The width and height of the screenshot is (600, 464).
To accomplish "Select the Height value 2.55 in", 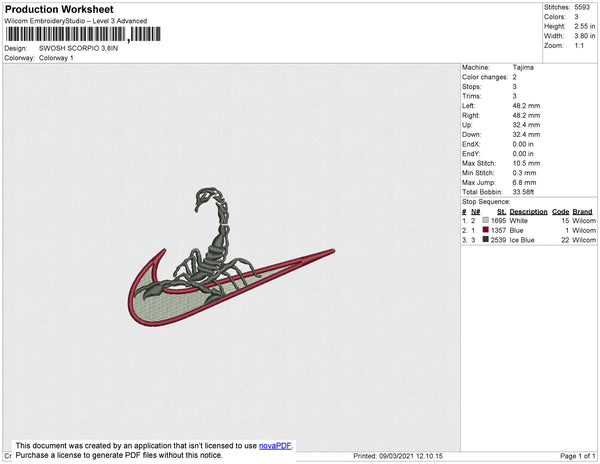I will pyautogui.click(x=584, y=26).
